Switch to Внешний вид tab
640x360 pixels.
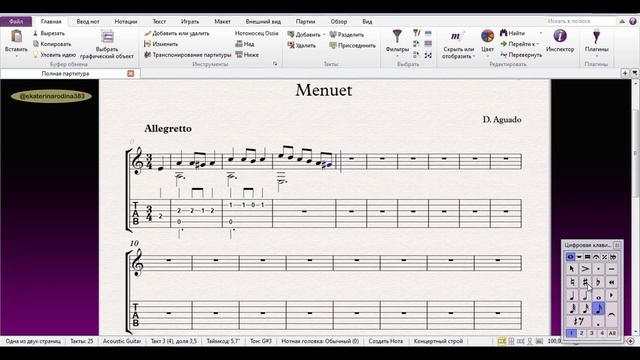(x=263, y=22)
